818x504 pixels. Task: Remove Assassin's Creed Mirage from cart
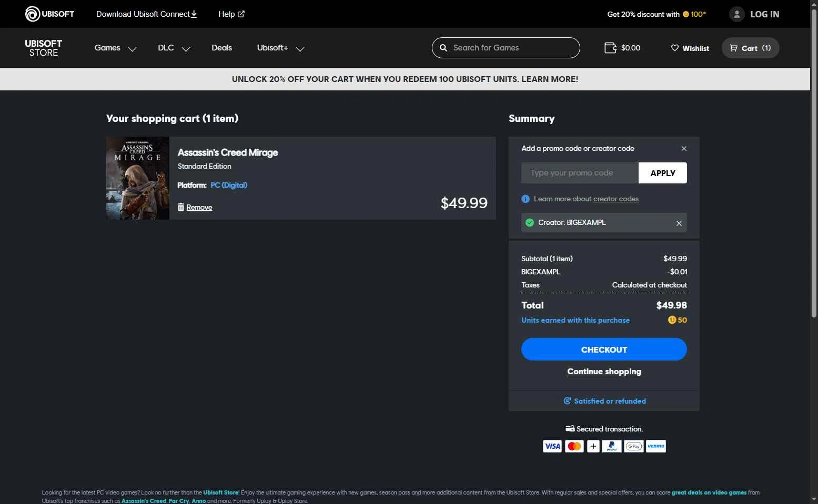[x=199, y=207]
